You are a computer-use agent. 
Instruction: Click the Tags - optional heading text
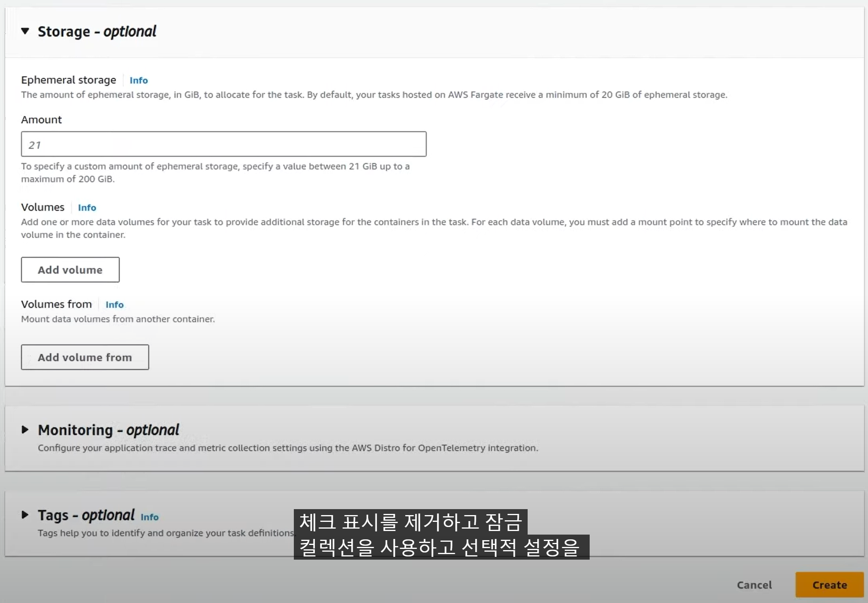tap(86, 515)
